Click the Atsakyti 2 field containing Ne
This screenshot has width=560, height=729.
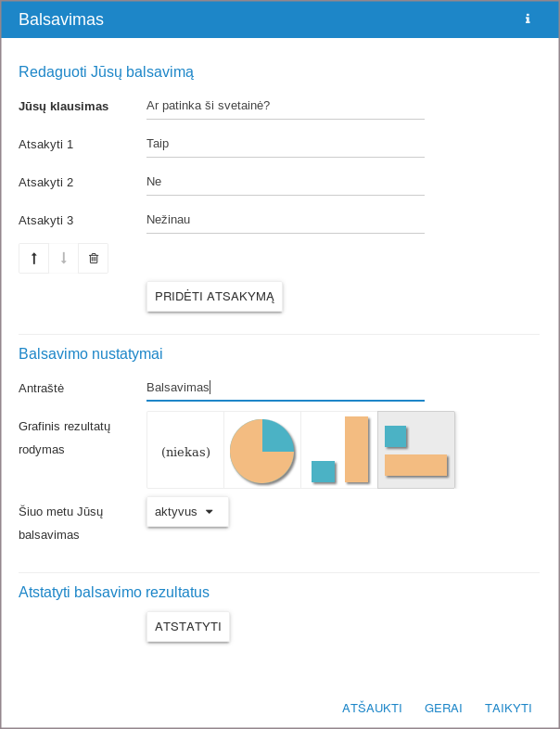[x=285, y=182]
